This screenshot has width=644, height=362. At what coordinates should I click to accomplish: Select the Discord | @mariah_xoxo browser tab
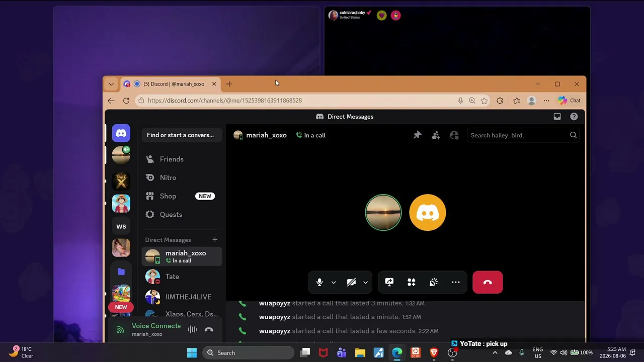pyautogui.click(x=171, y=84)
